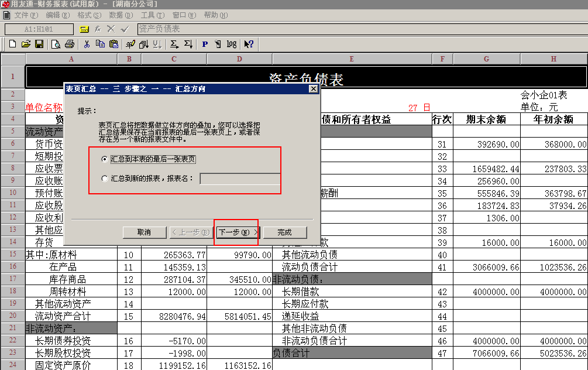Open print preview icon

click(x=56, y=44)
